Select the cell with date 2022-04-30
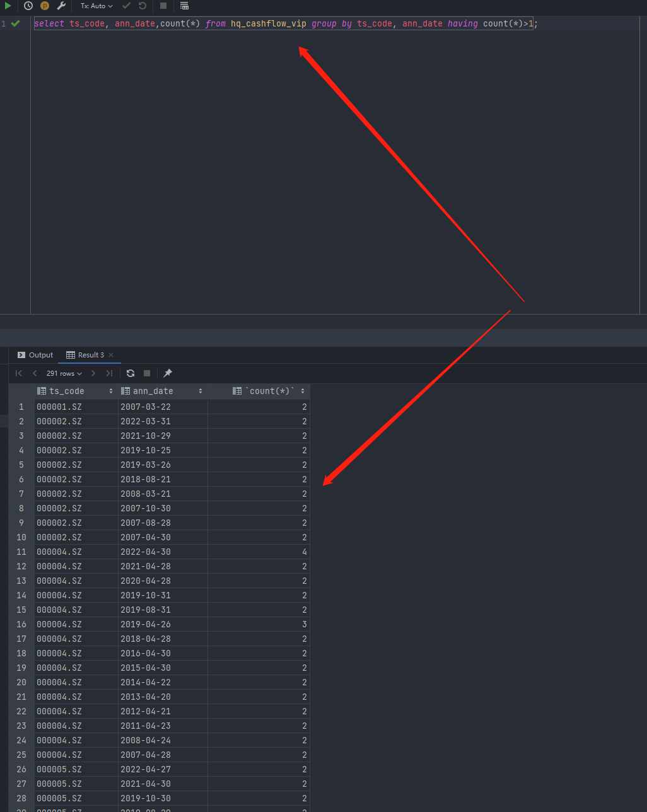This screenshot has width=647, height=812. click(146, 552)
